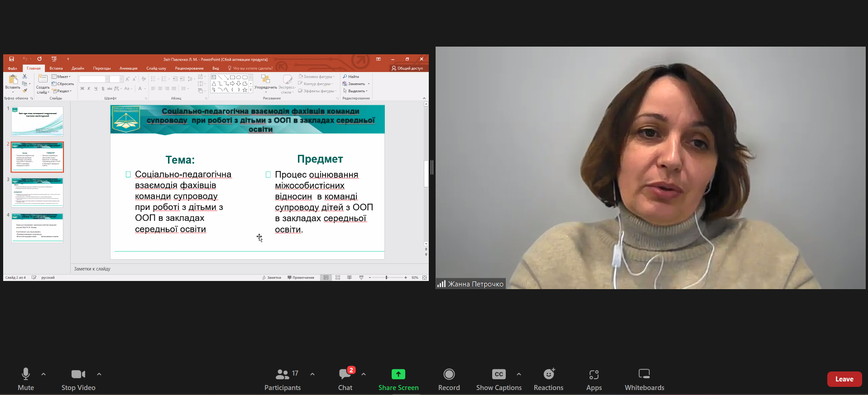
Task: Leave the meeting
Action: tap(844, 379)
